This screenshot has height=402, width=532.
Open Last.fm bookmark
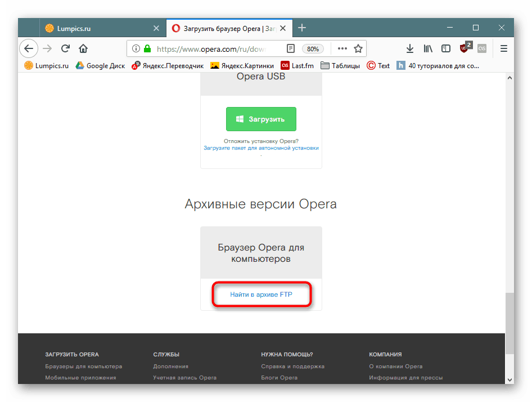click(297, 65)
